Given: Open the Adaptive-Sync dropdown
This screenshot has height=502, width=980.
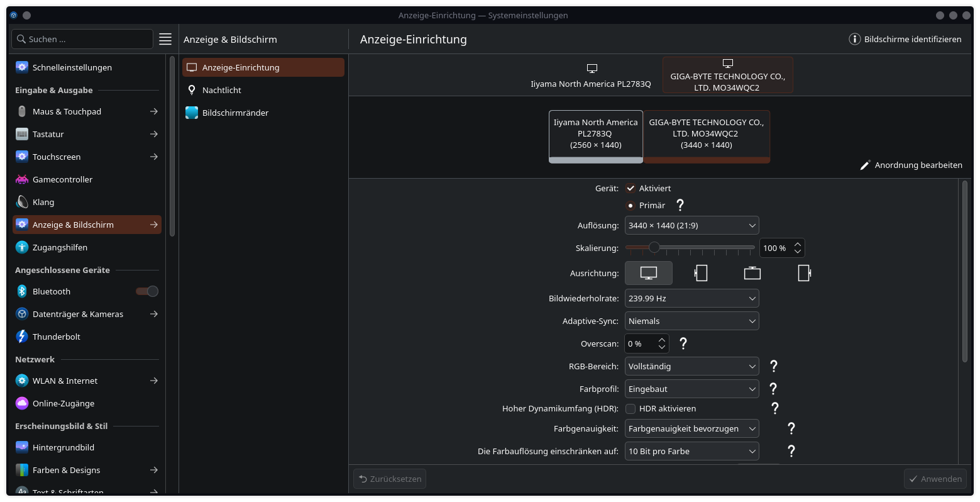Looking at the screenshot, I should point(691,321).
